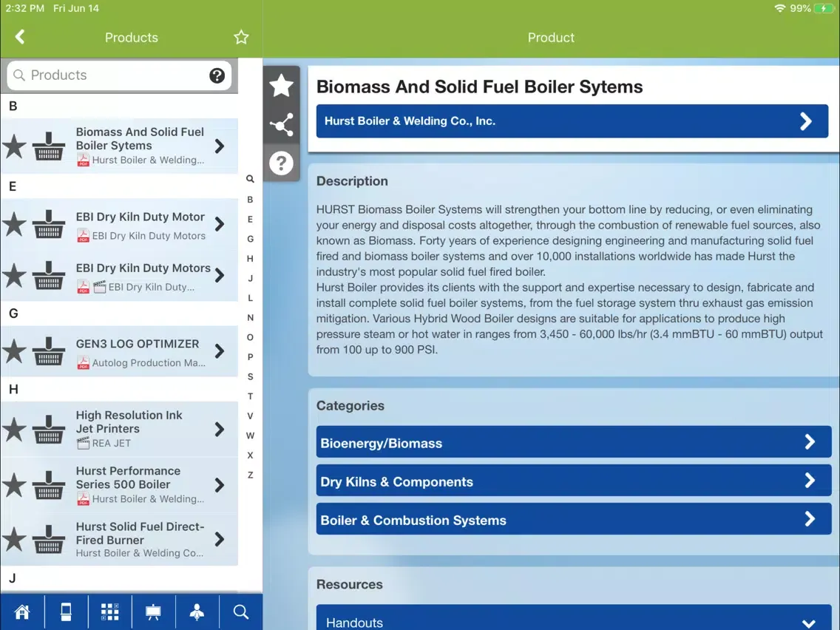Open PDF icon for Hurst Performance Series 500 Boiler
Image resolution: width=840 pixels, height=630 pixels.
(x=83, y=498)
